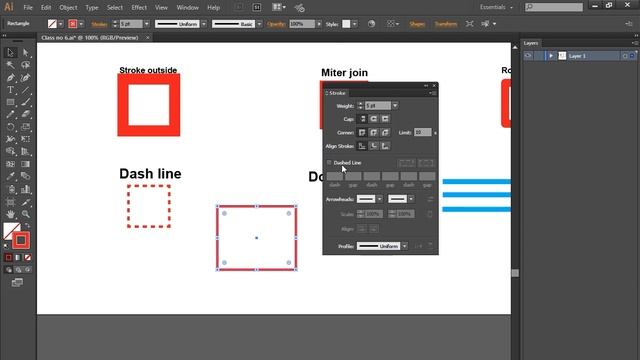Viewport: 640px width, 360px height.
Task: Set paint mode to Color
Action: [9, 258]
